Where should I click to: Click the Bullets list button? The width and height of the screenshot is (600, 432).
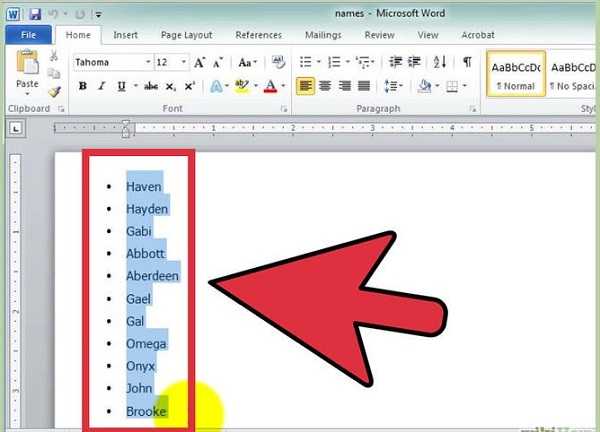(x=305, y=62)
